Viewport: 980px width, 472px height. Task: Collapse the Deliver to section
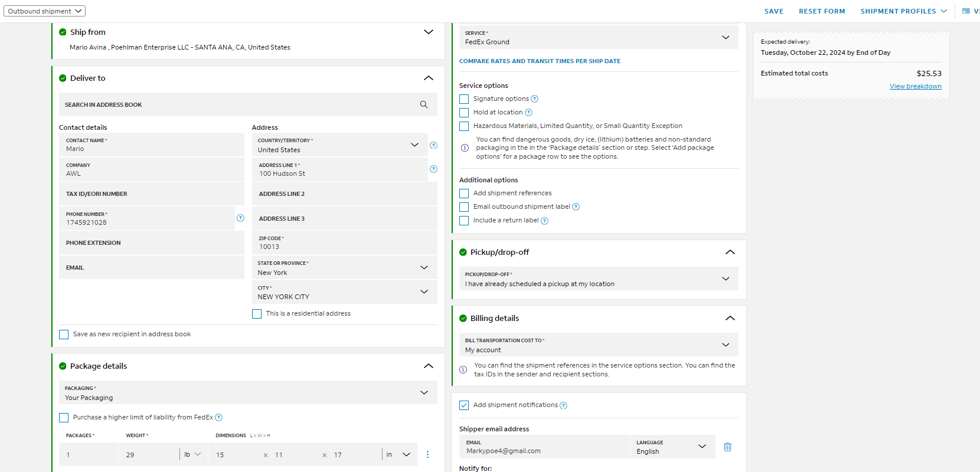click(429, 78)
